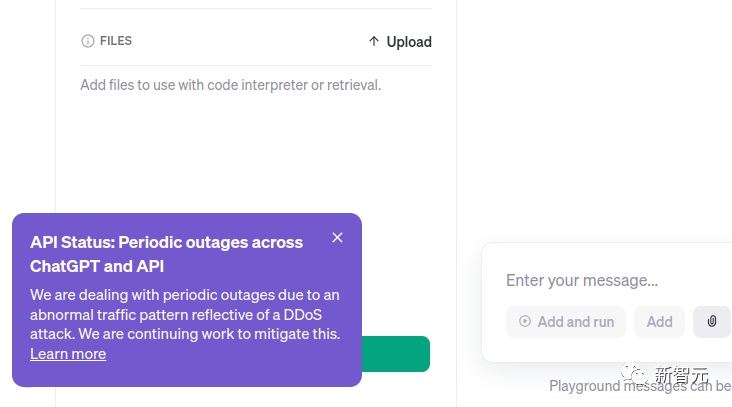Click the green button behind the banner
This screenshot has width=732, height=407.
pyautogui.click(x=396, y=354)
